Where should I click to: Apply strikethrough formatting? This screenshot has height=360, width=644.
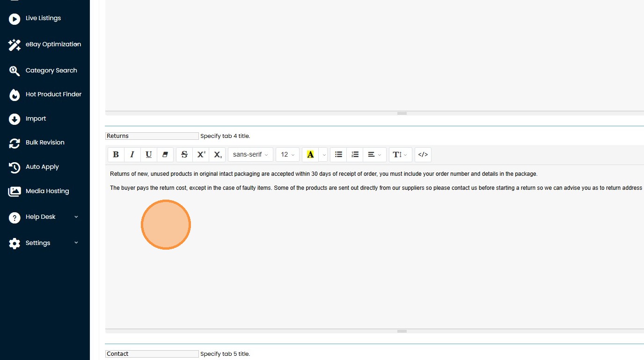(184, 155)
